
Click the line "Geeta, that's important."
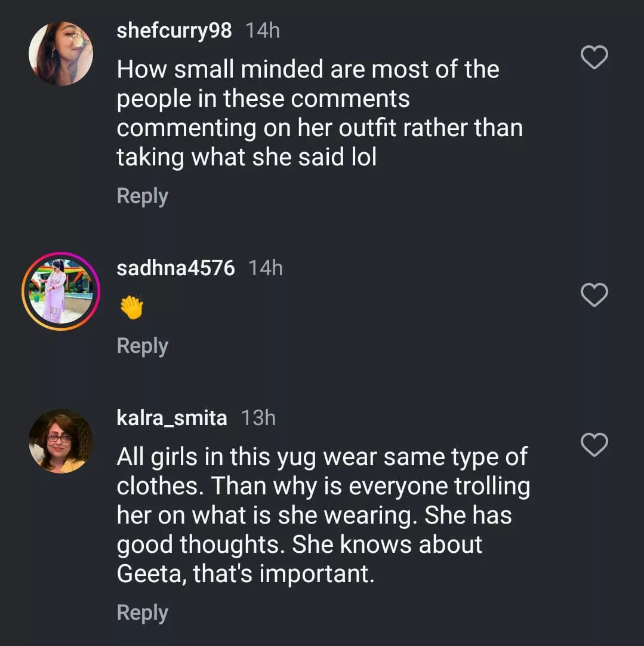245,574
